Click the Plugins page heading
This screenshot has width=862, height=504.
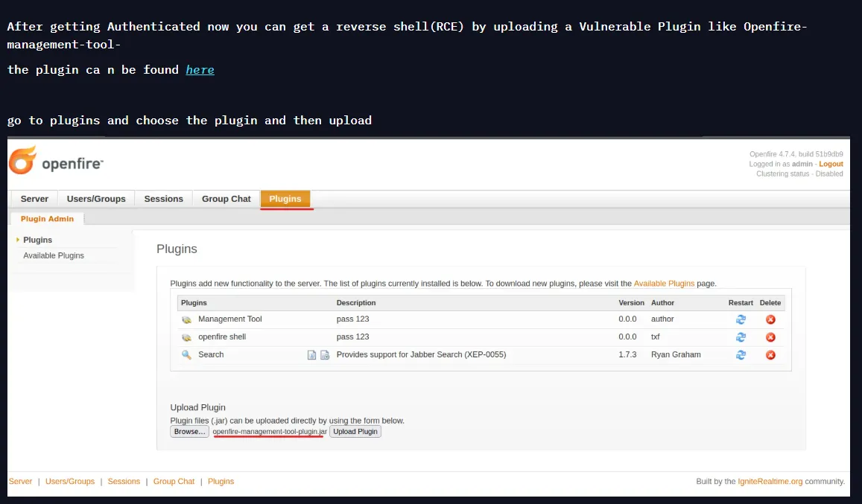coord(177,249)
